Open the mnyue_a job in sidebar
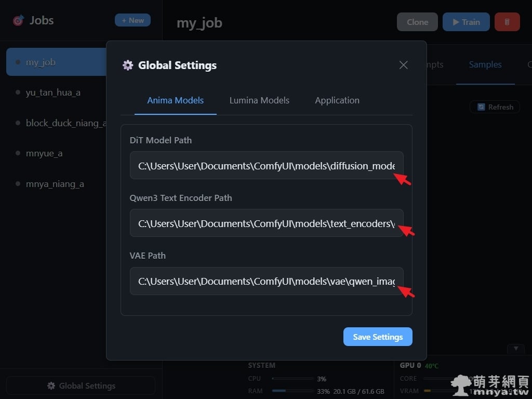This screenshot has width=532, height=399. [x=44, y=153]
